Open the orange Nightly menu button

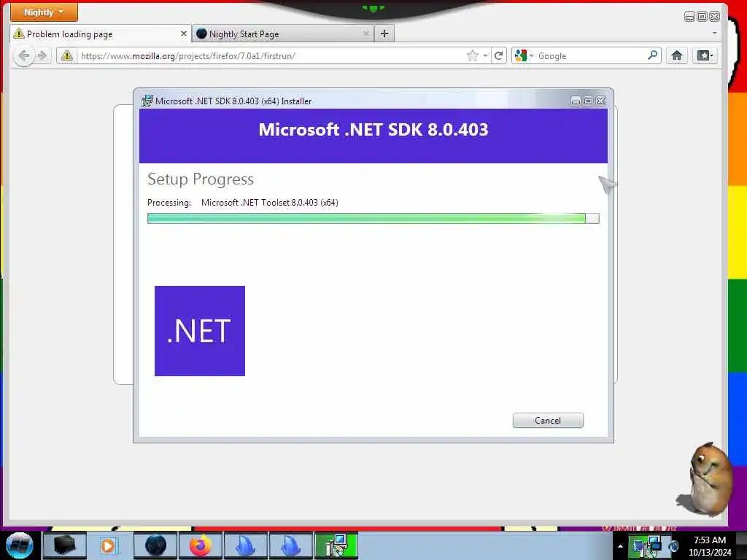coord(44,12)
